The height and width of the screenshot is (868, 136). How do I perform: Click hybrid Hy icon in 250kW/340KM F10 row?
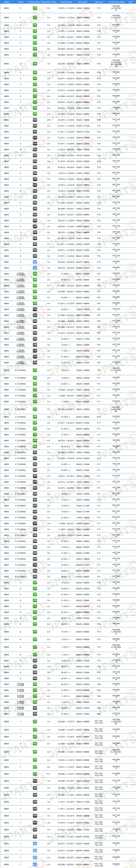tap(35, 268)
